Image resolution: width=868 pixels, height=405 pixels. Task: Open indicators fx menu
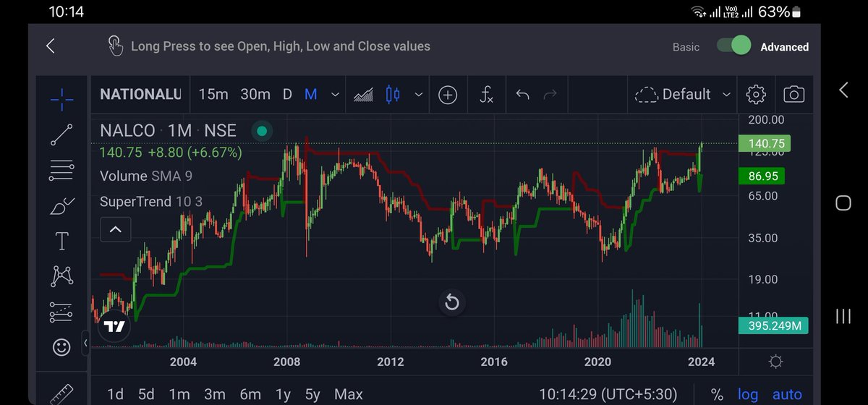(487, 95)
